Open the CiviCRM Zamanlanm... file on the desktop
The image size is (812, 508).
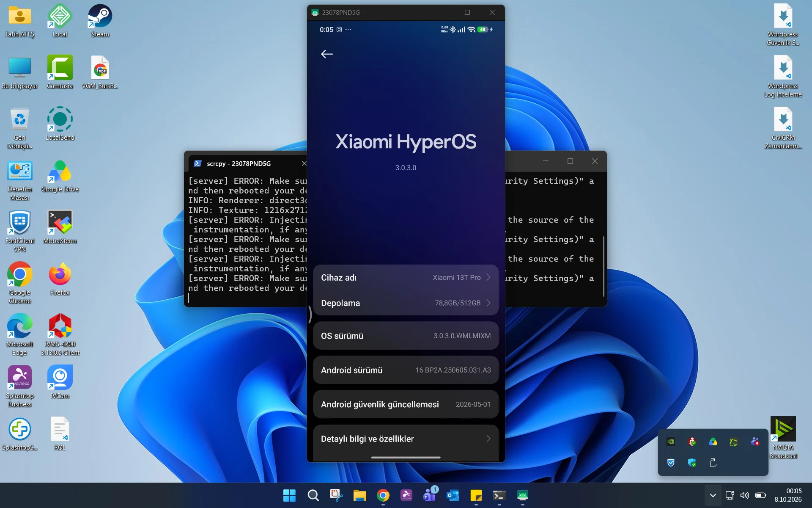coord(783,128)
